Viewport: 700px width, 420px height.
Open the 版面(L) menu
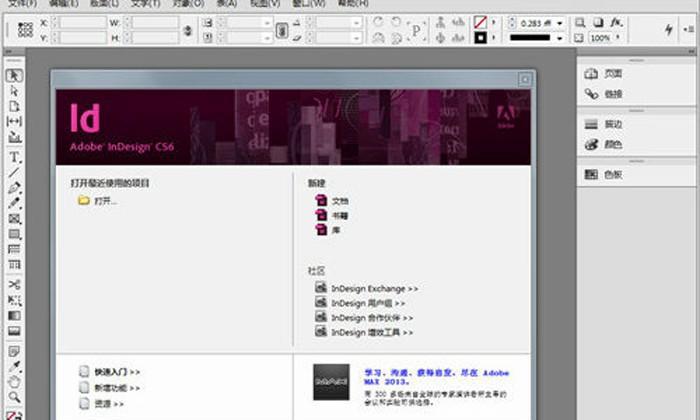(104, 4)
